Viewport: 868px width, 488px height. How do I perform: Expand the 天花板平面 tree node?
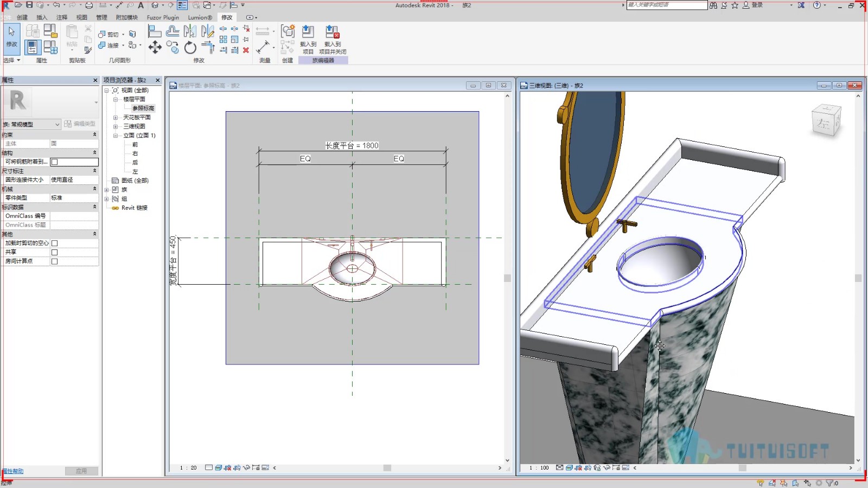pos(115,118)
